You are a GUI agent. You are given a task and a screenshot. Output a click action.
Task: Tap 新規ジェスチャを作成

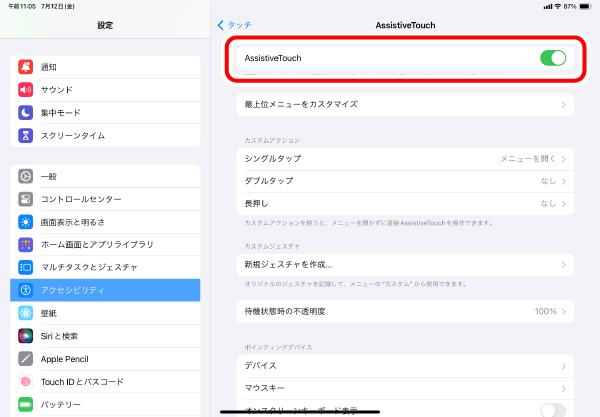(x=404, y=265)
